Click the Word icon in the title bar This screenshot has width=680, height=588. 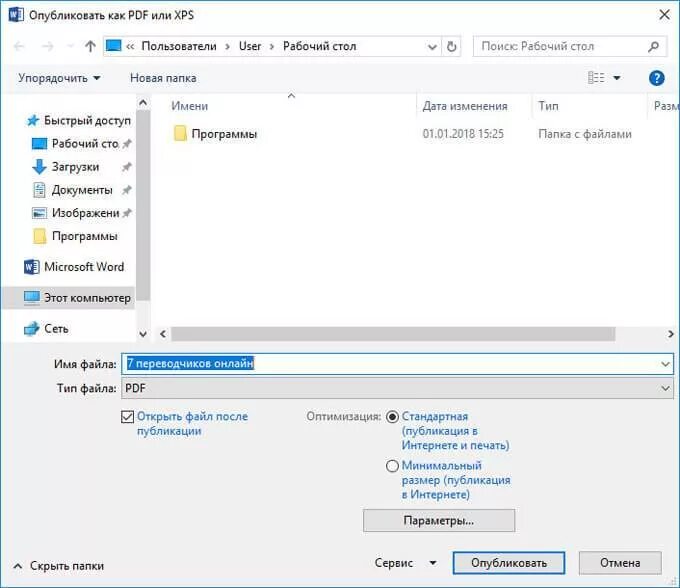click(16, 15)
